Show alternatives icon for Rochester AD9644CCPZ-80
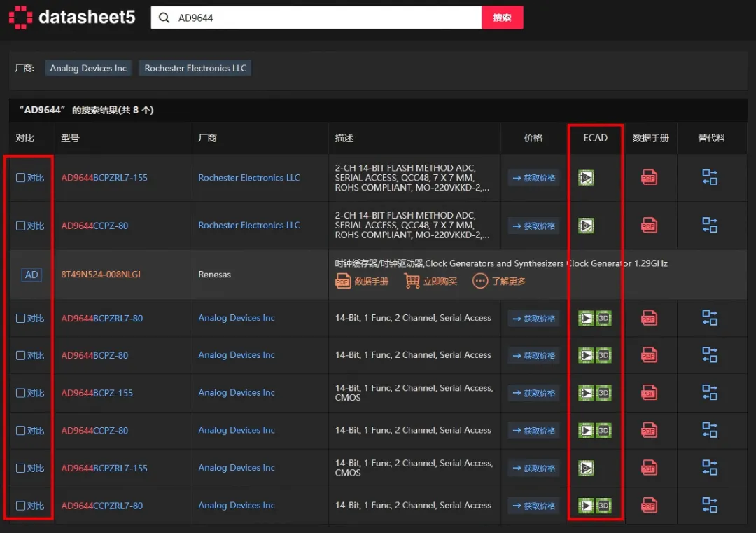Screen dimensions: 756x533 coord(710,225)
